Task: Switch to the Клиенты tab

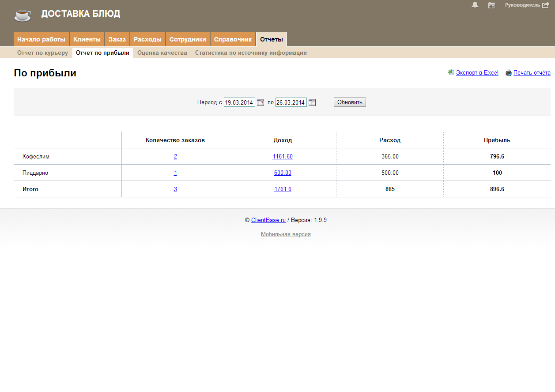Action: pos(87,39)
